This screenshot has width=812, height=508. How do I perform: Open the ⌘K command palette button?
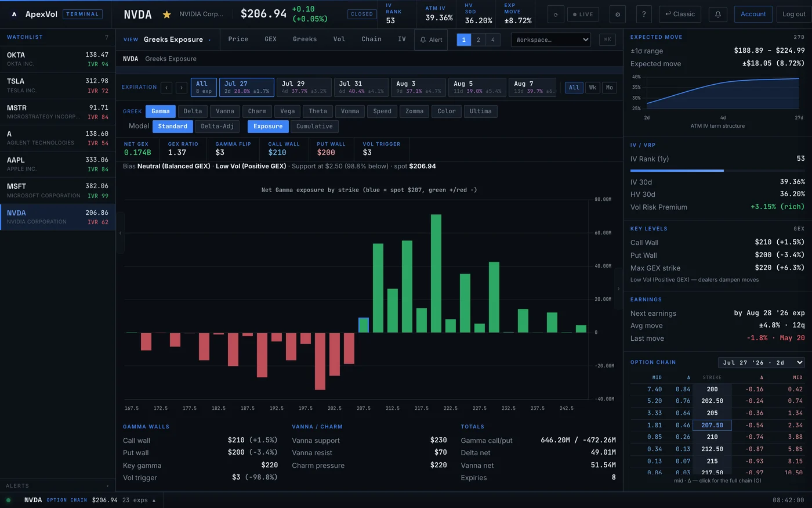pyautogui.click(x=607, y=39)
